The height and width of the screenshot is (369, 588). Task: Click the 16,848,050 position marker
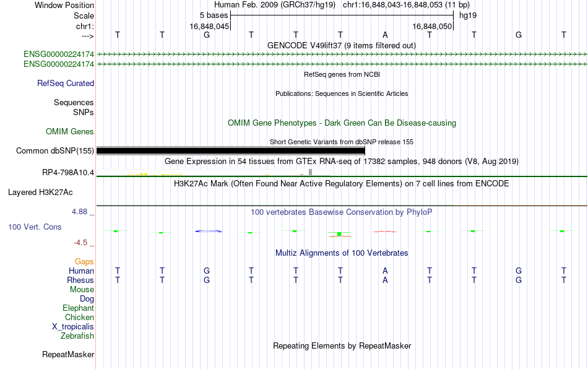tap(432, 26)
